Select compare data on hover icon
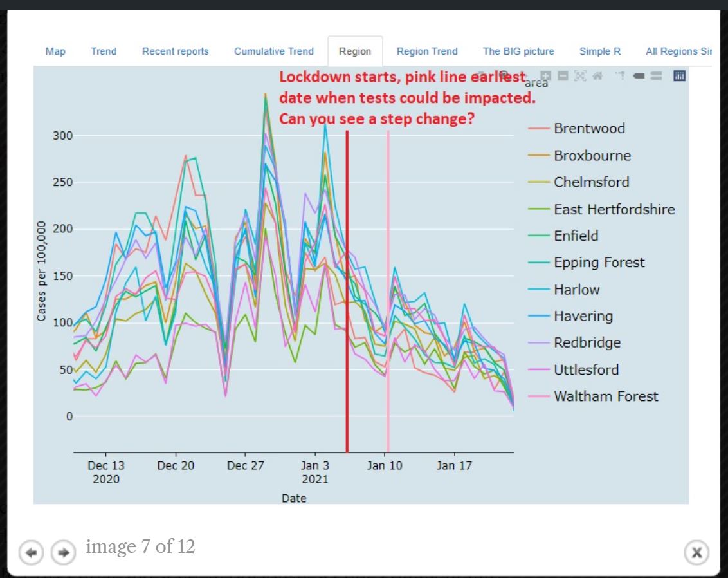Viewport: 728px width, 578px height. 656,76
